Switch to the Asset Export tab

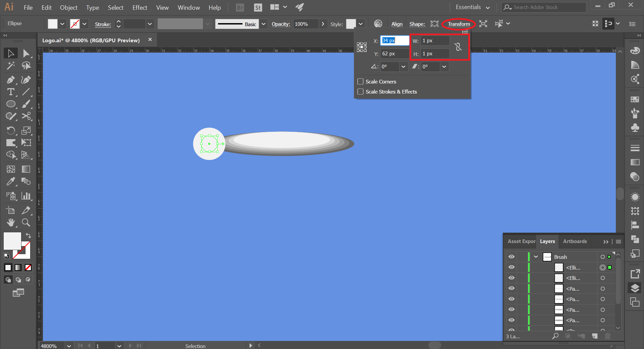(x=522, y=241)
